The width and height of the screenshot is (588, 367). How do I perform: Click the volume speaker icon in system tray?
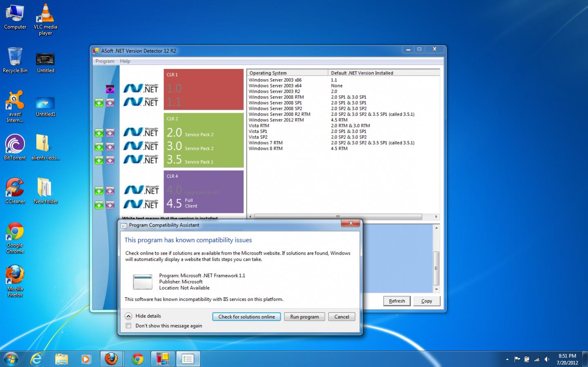tap(547, 359)
